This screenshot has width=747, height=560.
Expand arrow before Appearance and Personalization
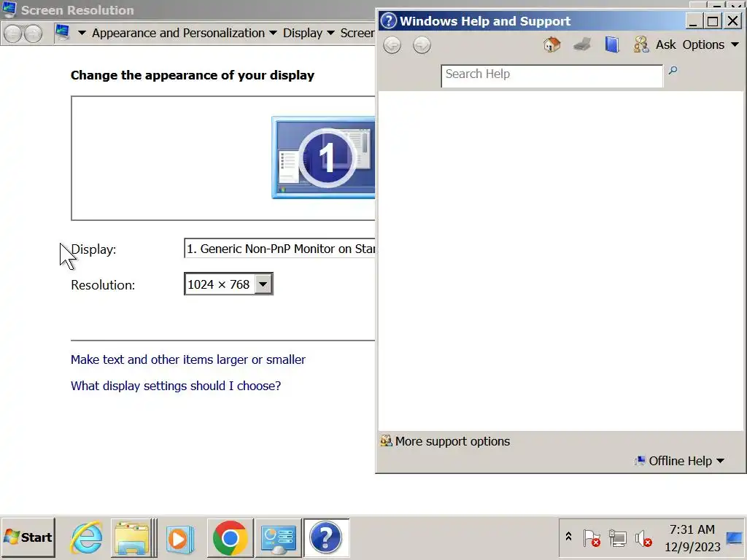click(x=82, y=33)
